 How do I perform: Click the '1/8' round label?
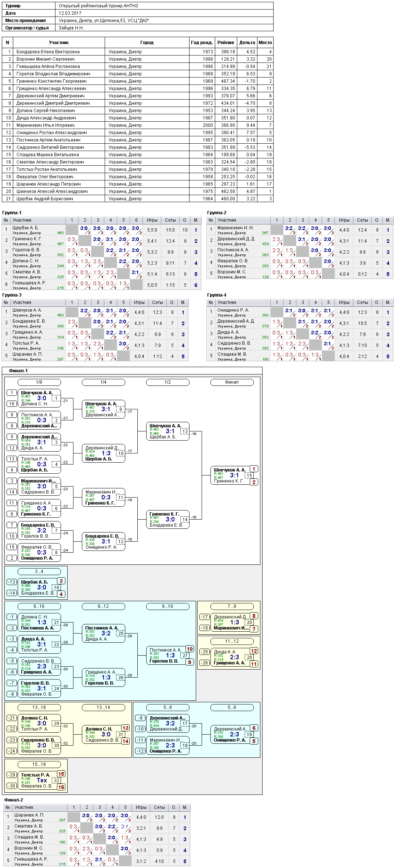point(39,382)
